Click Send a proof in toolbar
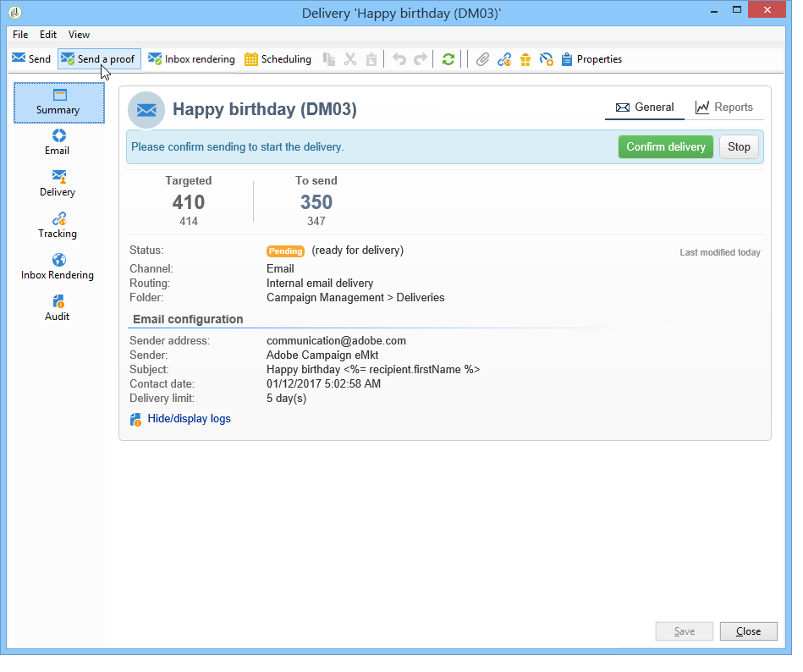Viewport: 803px width, 672px height. (99, 59)
